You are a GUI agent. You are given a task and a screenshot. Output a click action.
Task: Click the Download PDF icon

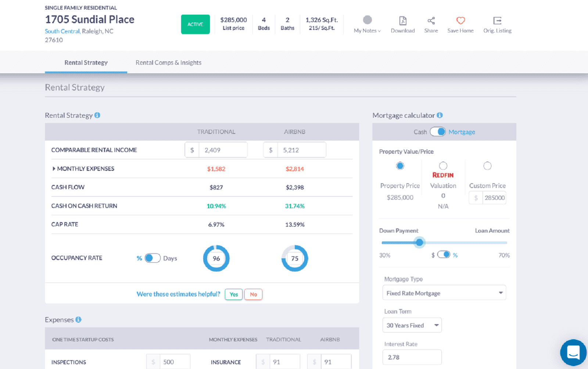403,21
